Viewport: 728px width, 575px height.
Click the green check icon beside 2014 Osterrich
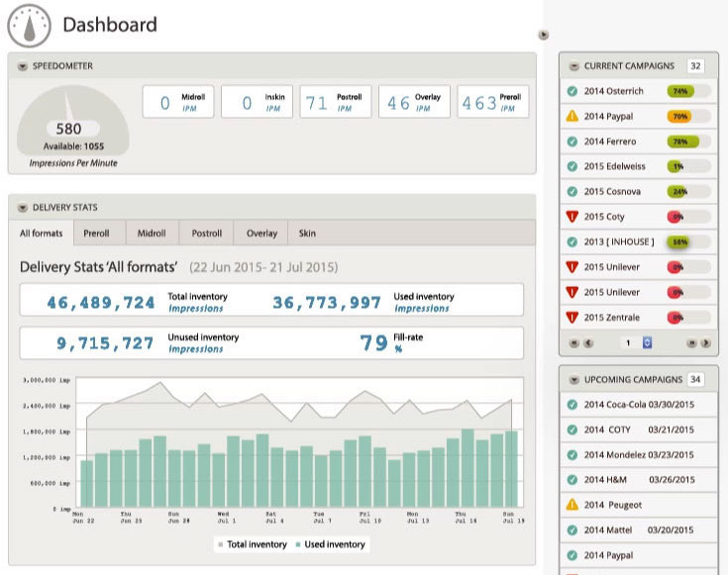(x=572, y=91)
